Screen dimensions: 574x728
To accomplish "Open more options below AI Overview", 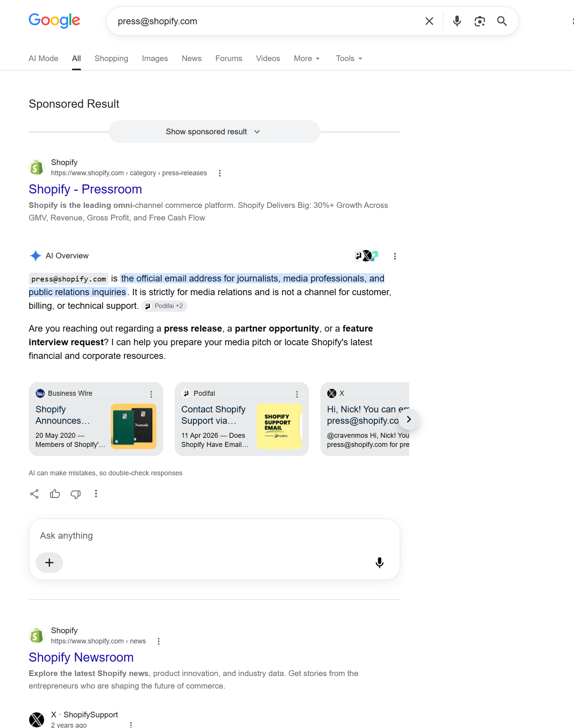I will click(x=96, y=494).
